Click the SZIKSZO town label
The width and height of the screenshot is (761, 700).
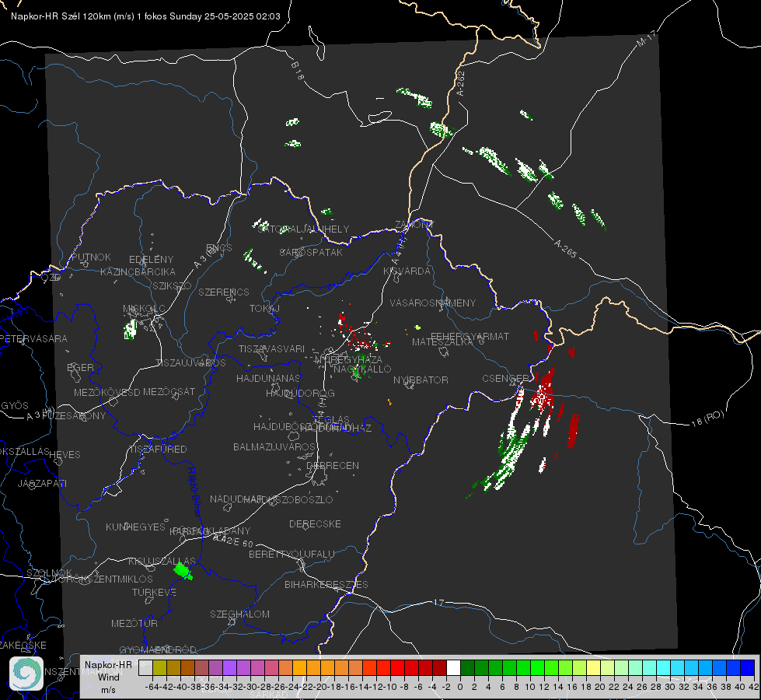[173, 286]
